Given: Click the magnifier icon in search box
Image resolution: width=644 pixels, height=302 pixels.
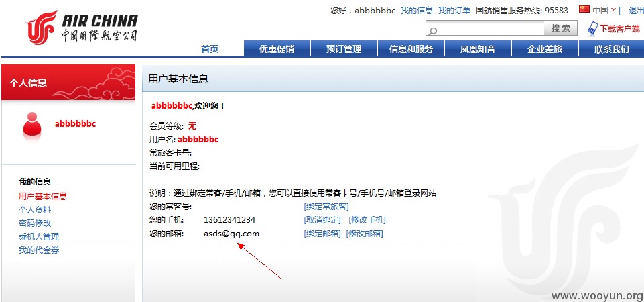Looking at the screenshot, I should [432, 30].
